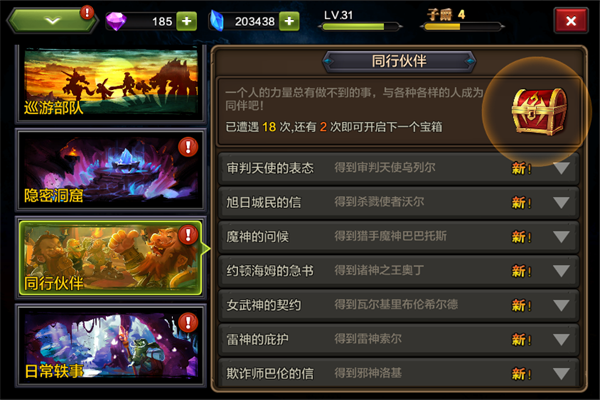Tap the blue crystal currency icon

(x=218, y=21)
